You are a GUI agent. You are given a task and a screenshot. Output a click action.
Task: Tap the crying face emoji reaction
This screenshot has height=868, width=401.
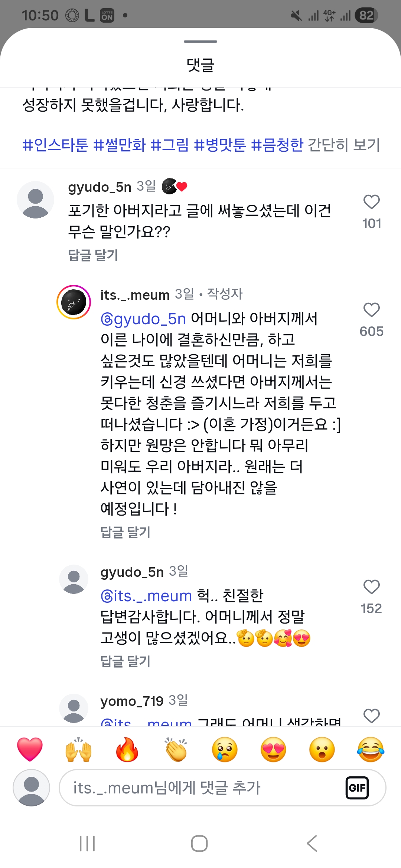[x=225, y=749]
